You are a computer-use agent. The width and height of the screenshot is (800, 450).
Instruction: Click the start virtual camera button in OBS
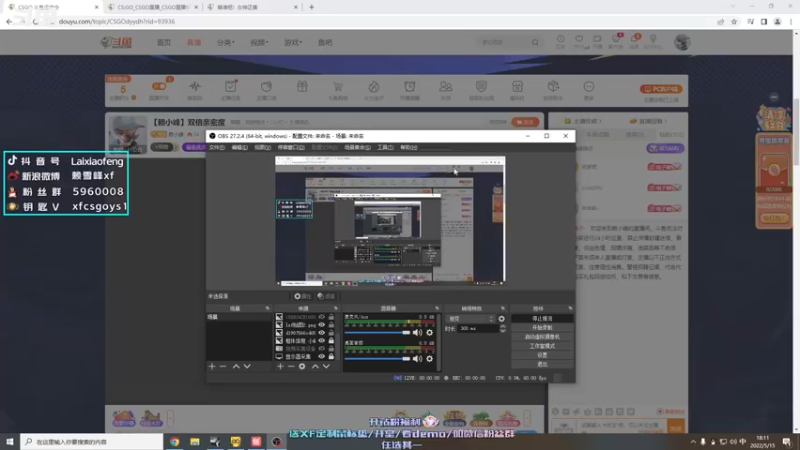click(x=542, y=337)
